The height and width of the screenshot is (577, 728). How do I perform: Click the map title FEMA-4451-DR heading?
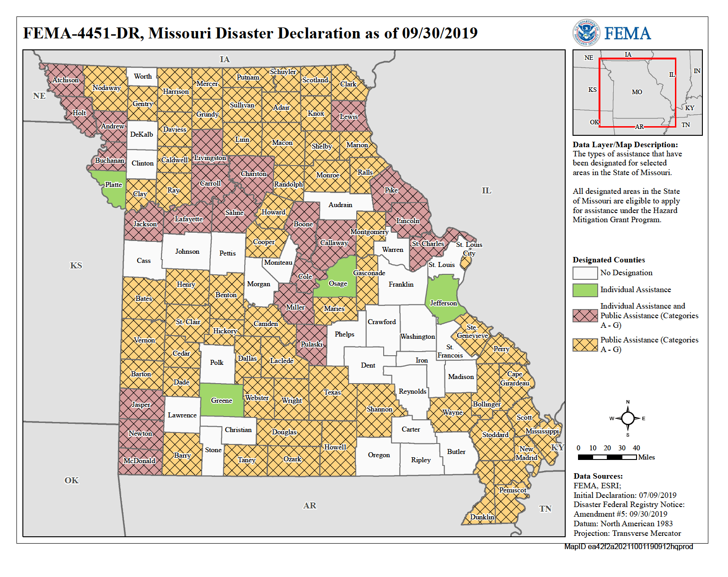[x=250, y=33]
